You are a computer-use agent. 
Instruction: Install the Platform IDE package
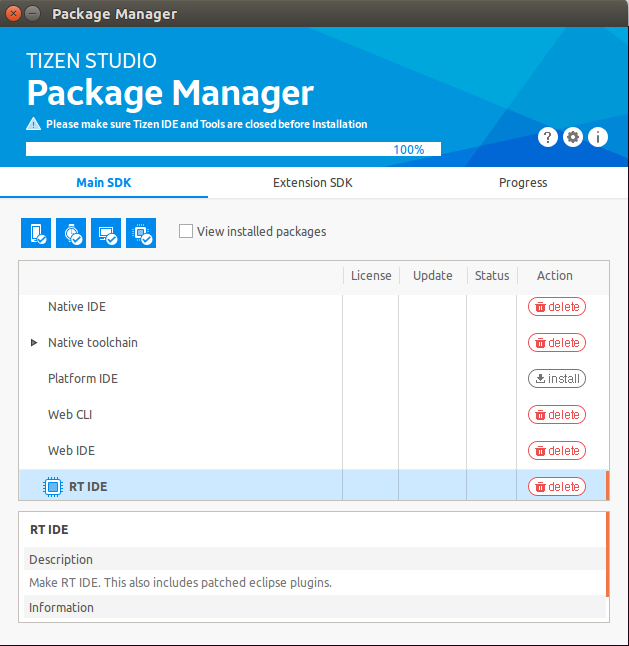[x=557, y=379]
